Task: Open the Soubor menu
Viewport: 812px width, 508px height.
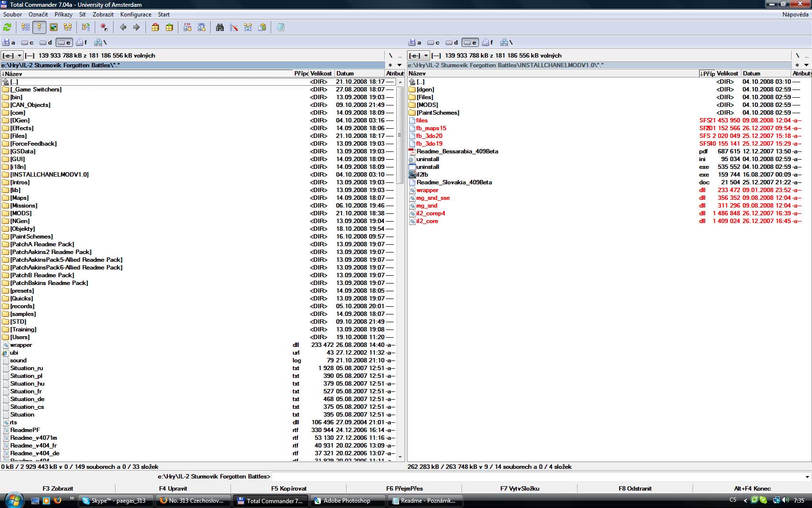Action: click(13, 15)
